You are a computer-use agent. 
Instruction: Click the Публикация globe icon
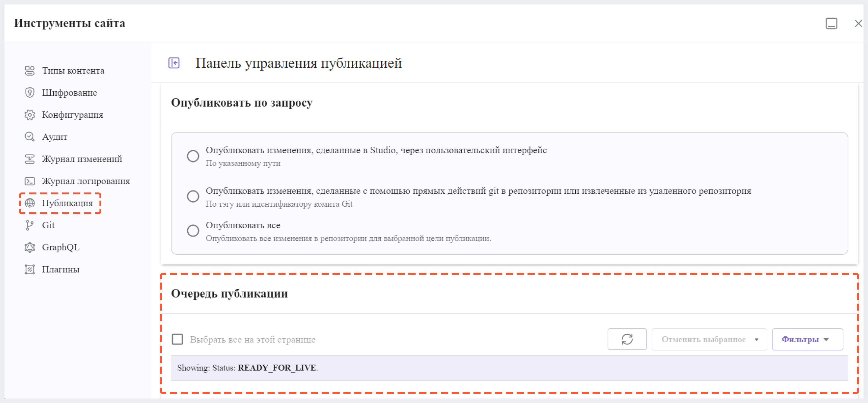[30, 203]
